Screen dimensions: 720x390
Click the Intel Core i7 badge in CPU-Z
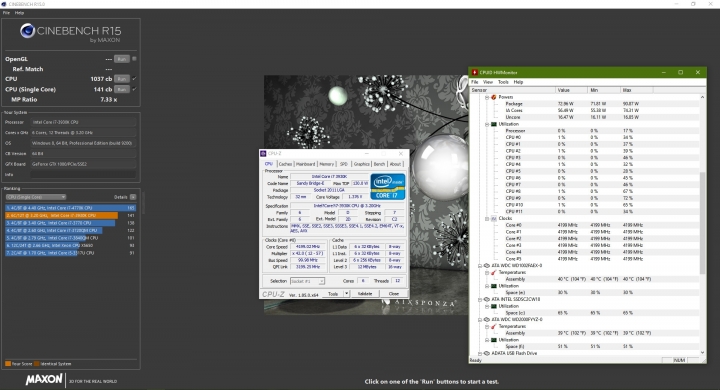pos(388,187)
